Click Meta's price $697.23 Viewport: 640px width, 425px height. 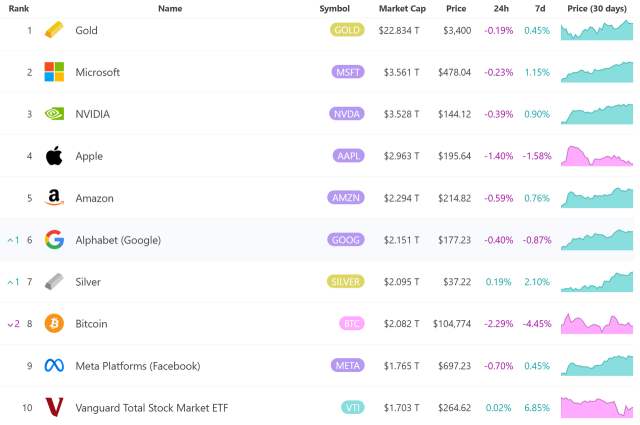455,366
